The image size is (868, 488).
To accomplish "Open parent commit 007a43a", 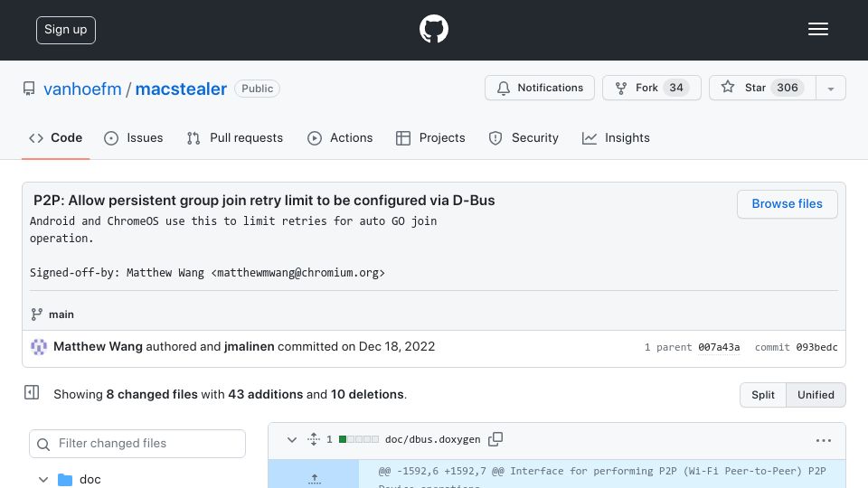I will [719, 347].
